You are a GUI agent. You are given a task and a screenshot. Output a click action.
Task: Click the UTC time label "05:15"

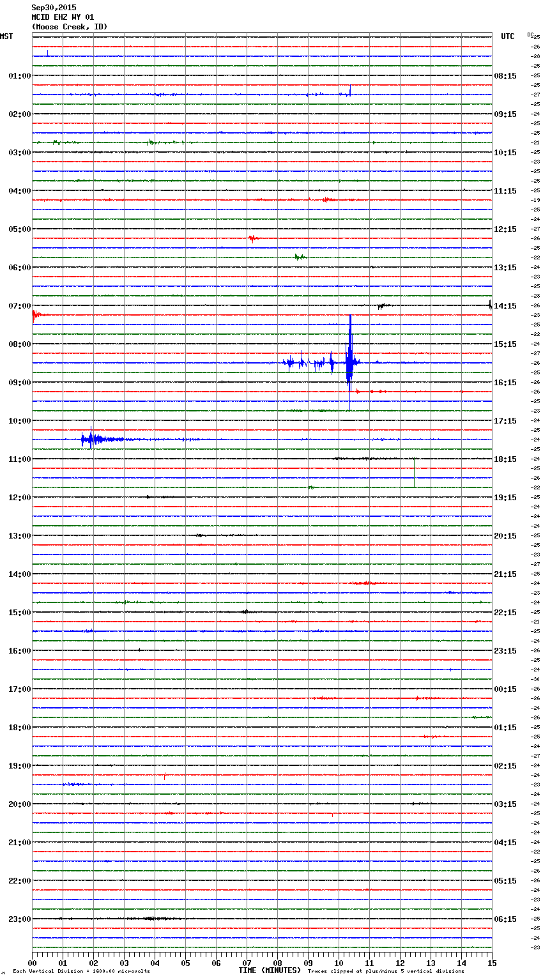(x=505, y=881)
